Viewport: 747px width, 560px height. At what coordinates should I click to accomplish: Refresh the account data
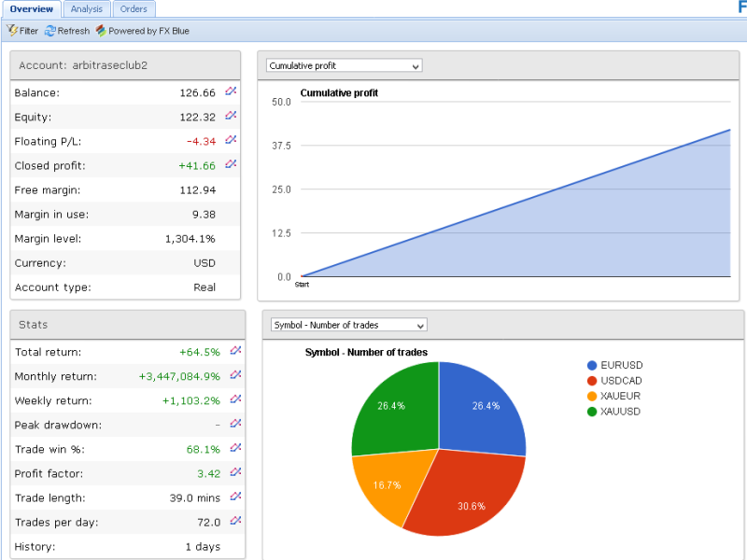coord(67,31)
